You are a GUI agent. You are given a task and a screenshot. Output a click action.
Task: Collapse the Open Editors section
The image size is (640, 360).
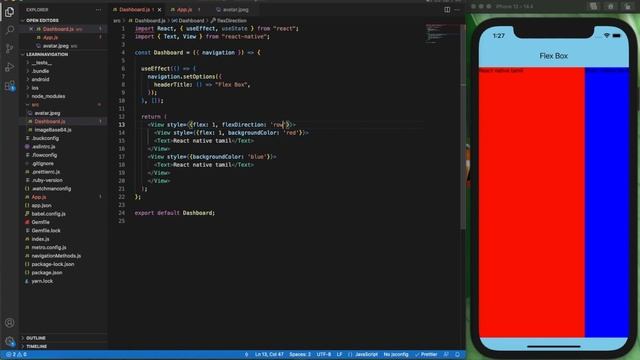(42, 20)
